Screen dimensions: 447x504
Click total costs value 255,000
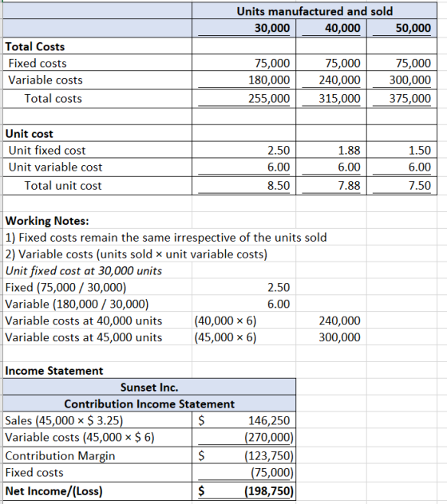244,98
